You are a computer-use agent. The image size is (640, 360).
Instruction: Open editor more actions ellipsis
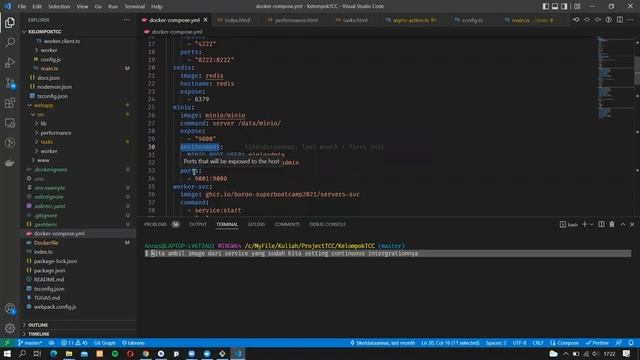pos(631,20)
